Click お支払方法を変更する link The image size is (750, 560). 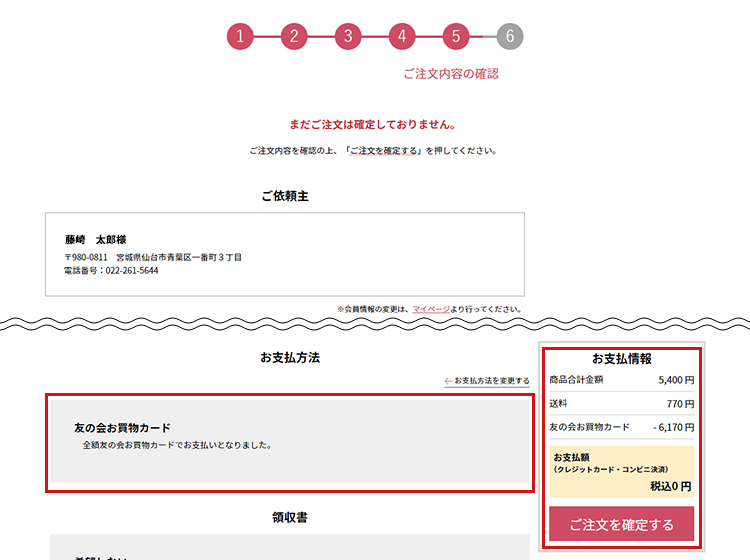487,381
